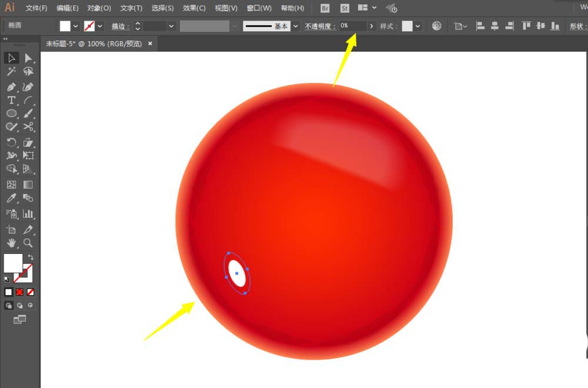Reset to default fill and stroke
The width and height of the screenshot is (588, 388).
[6, 279]
